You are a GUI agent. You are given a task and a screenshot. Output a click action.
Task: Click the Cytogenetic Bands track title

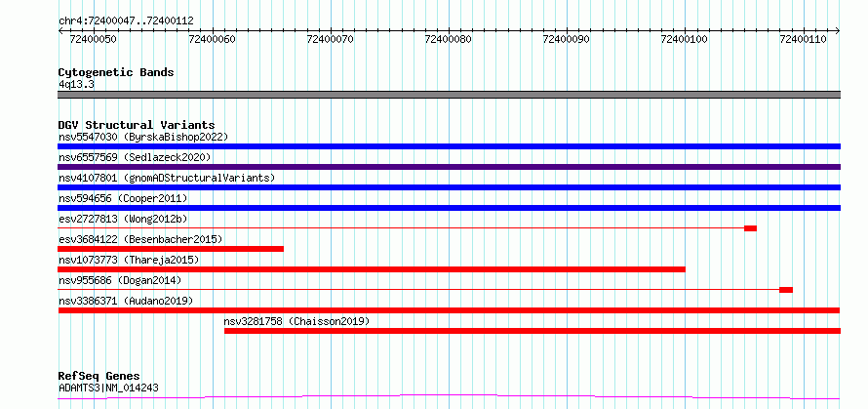(116, 72)
